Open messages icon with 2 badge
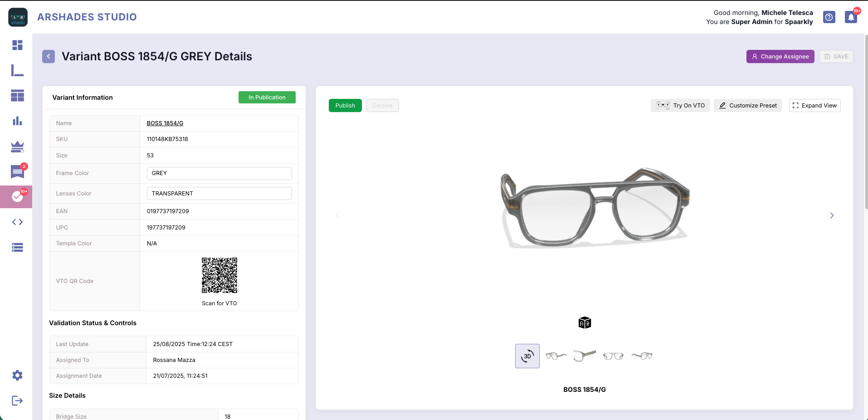Viewport: 868px width, 420px height. tap(17, 172)
